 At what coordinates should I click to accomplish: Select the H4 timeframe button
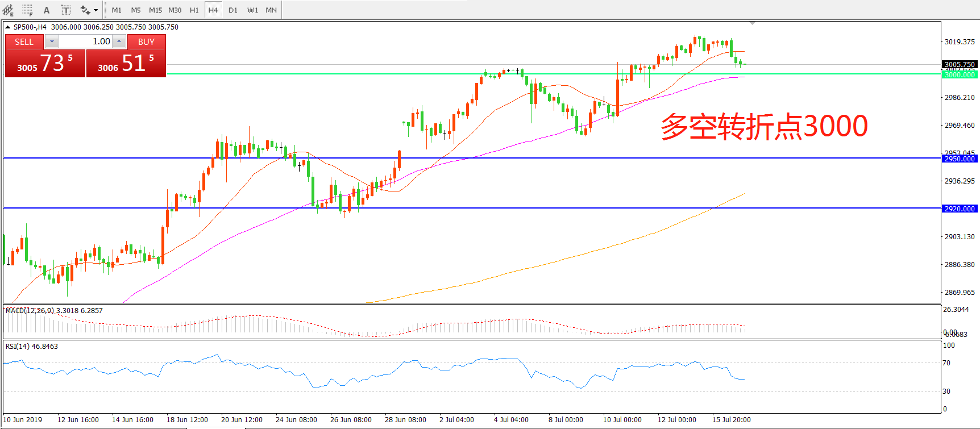(x=213, y=10)
